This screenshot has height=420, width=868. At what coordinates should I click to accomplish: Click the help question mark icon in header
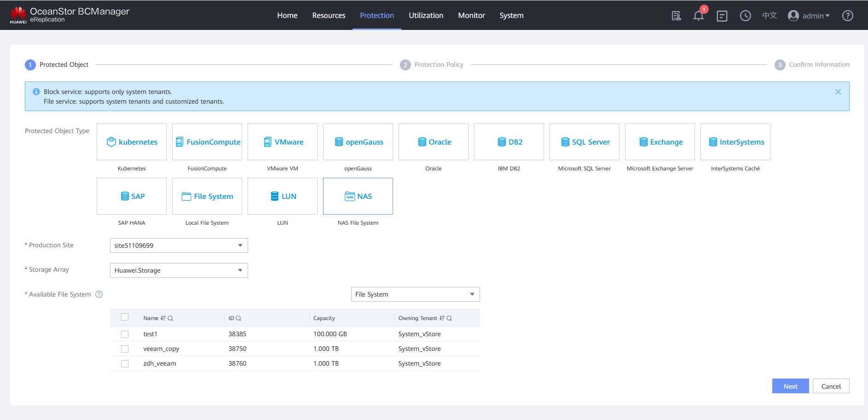click(847, 16)
